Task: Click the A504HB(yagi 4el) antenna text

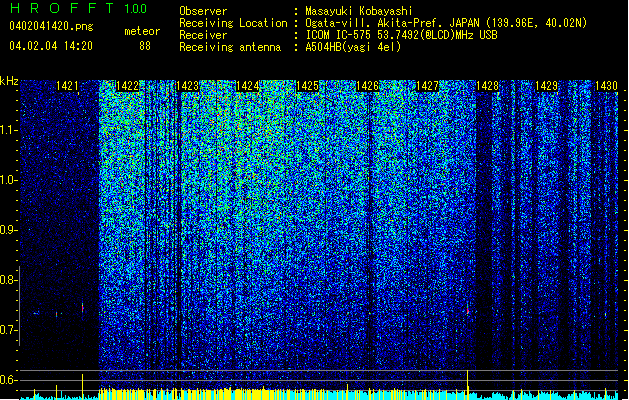Action: pyautogui.click(x=353, y=47)
